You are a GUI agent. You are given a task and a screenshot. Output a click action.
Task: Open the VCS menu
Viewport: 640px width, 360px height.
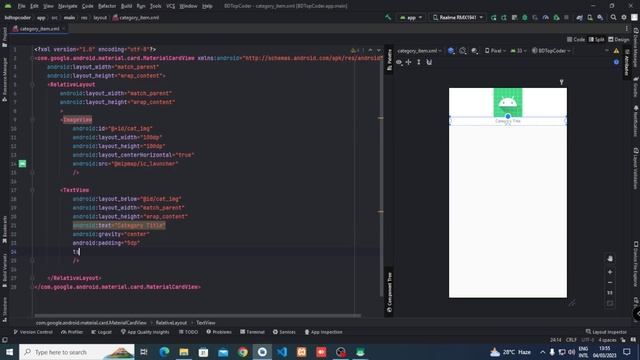click(x=171, y=6)
